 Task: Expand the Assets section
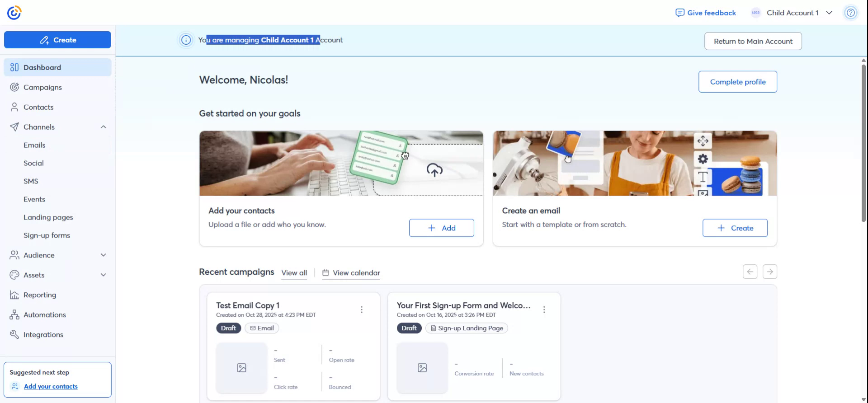(104, 275)
